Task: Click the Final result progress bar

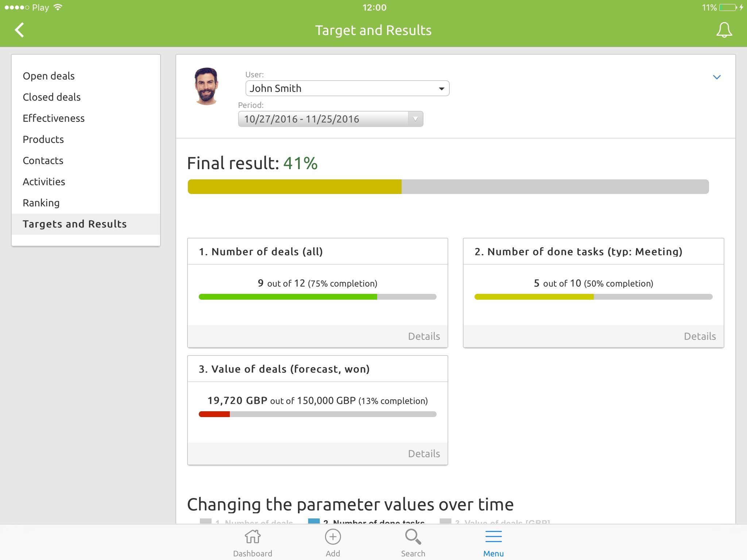Action: 448,187
